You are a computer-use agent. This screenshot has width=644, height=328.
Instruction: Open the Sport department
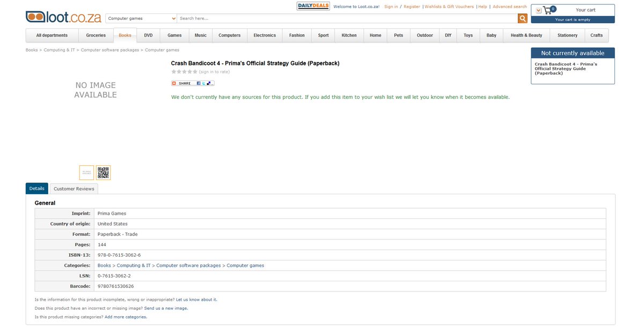coord(323,35)
